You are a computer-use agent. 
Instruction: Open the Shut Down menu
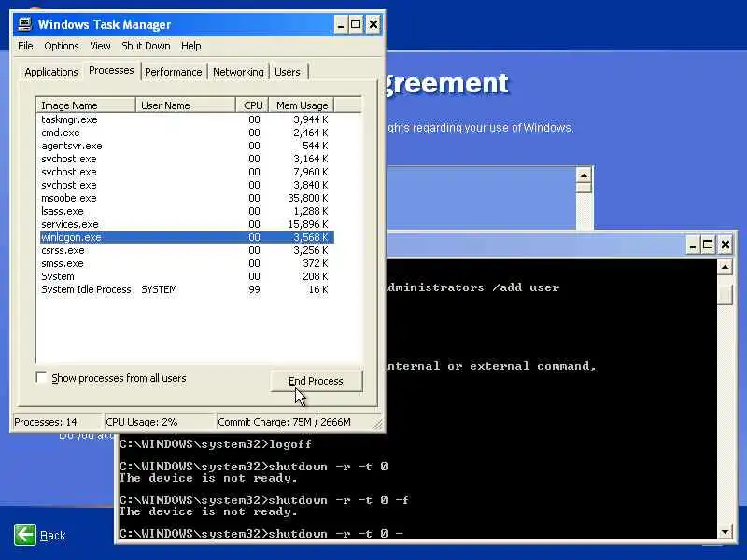pyautogui.click(x=146, y=46)
